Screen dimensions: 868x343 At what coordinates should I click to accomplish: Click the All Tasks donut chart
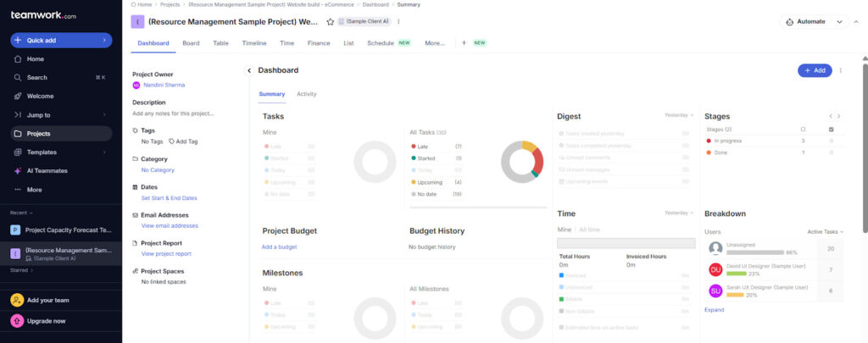pyautogui.click(x=522, y=162)
